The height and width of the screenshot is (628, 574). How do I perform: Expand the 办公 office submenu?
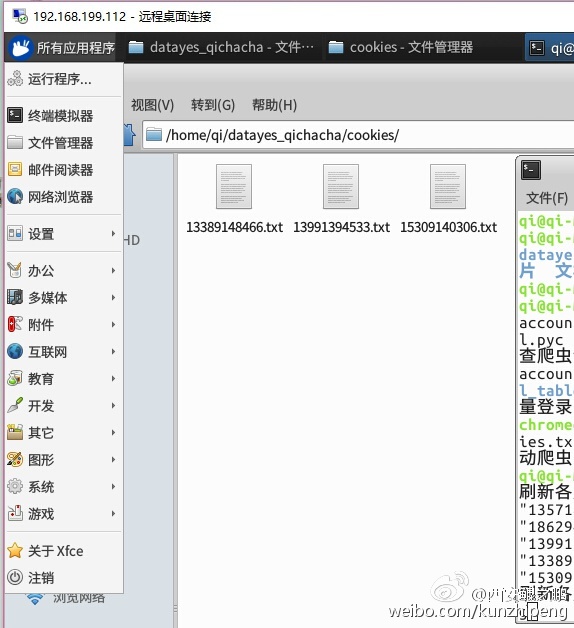point(64,271)
